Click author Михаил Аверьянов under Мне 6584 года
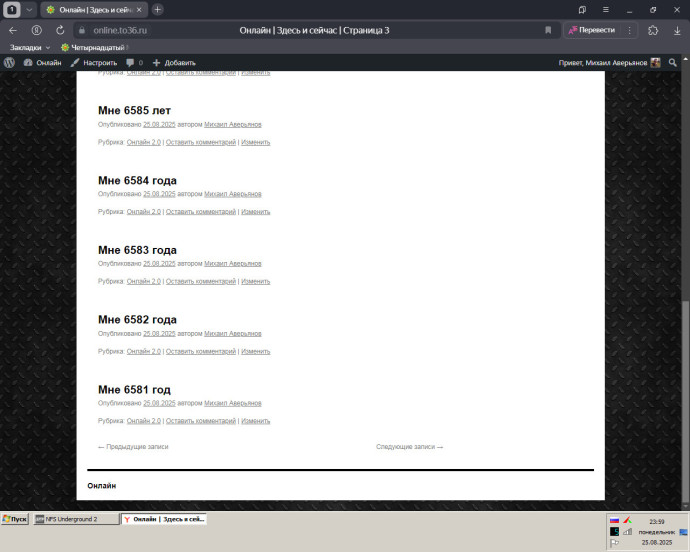Image resolution: width=690 pixels, height=552 pixels. 233,194
